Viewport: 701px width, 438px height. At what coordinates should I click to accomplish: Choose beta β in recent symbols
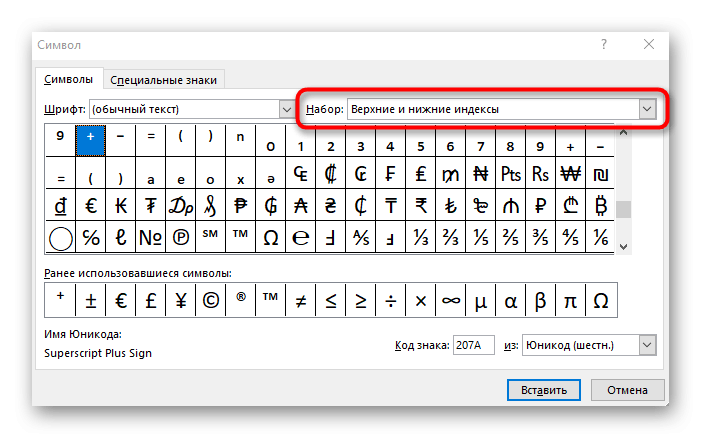pyautogui.click(x=541, y=300)
